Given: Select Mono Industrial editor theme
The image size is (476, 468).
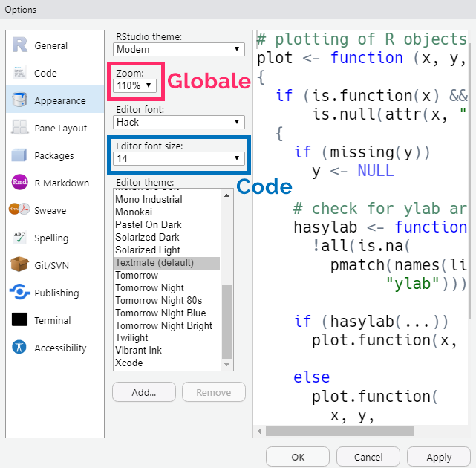Looking at the screenshot, I should click(166, 200).
